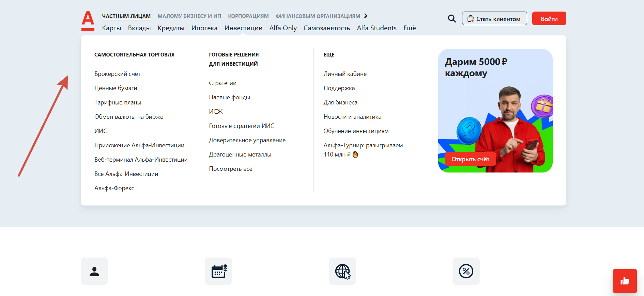This screenshot has height=296, width=644.
Task: Open the Alfa Only menu item
Action: [283, 28]
